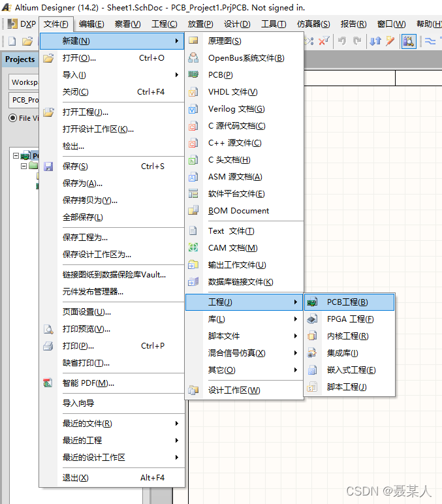This screenshot has width=442, height=504.
Task: Choose Text 文件(T) menu entry
Action: point(244,231)
